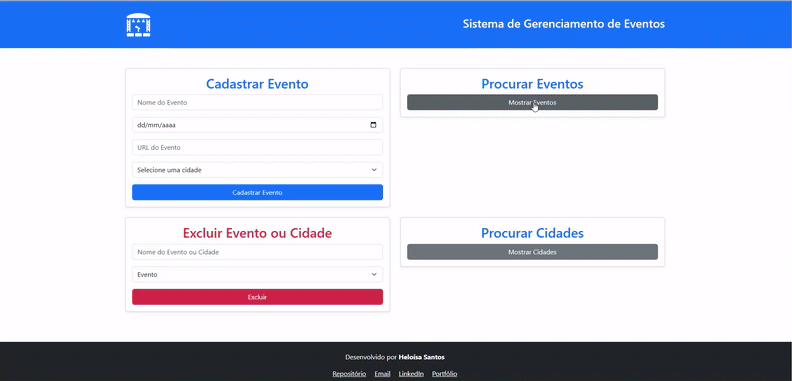Screen dimensions: 792x381
Task: Open the Portfólio footer link
Action: [444, 374]
